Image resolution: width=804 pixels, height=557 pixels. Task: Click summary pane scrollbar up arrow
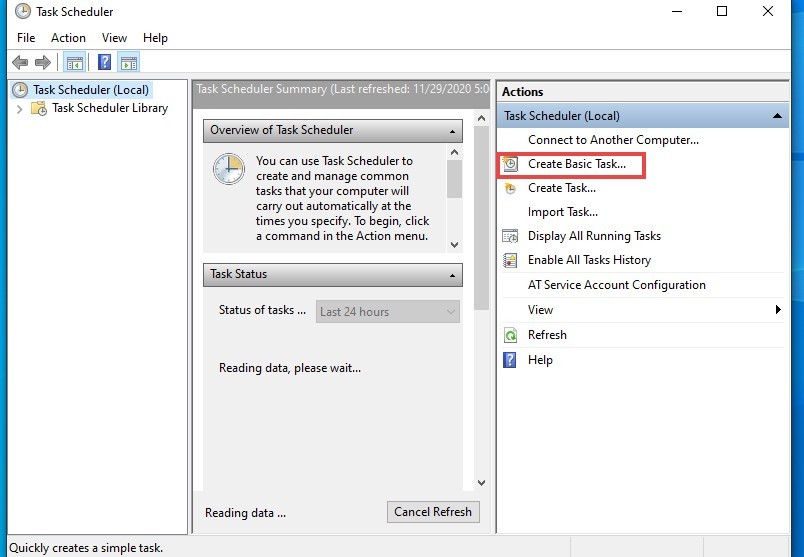click(x=481, y=118)
